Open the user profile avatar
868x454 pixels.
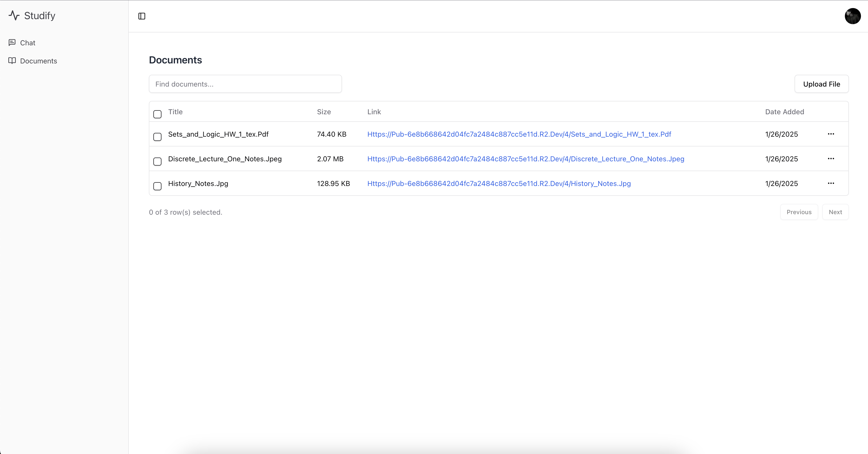coord(852,16)
